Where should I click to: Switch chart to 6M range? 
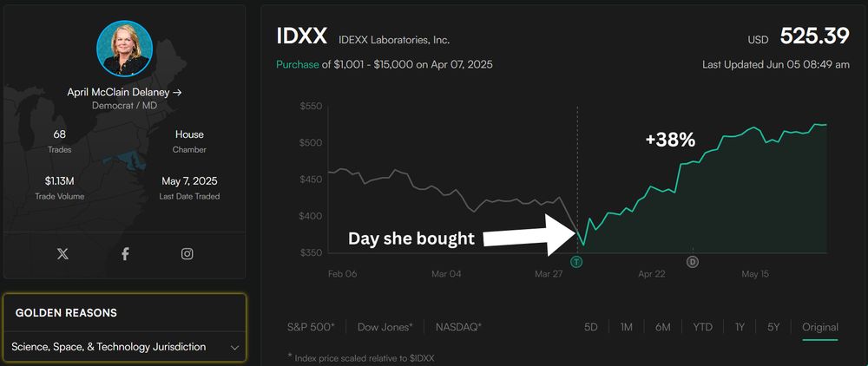point(662,327)
